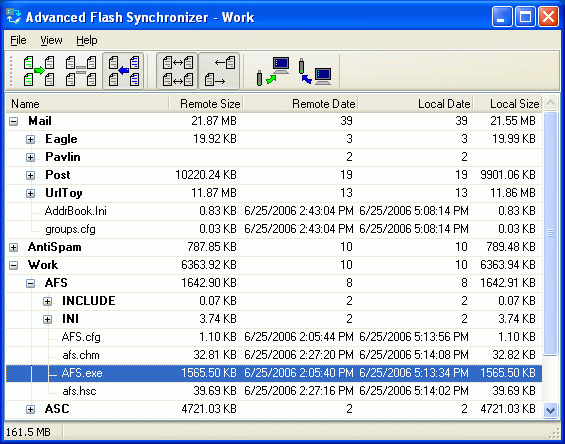
Task: Click the equal-files toolbar icon
Action: (81, 71)
